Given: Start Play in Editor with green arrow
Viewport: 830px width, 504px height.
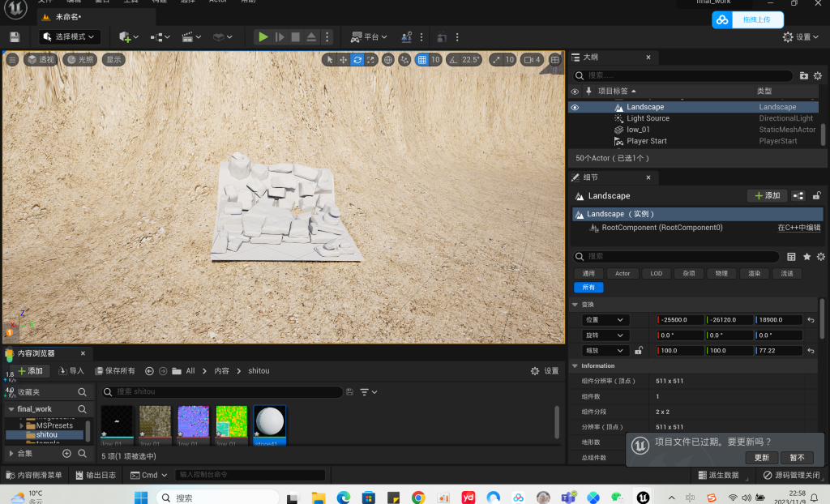Looking at the screenshot, I should [x=263, y=37].
